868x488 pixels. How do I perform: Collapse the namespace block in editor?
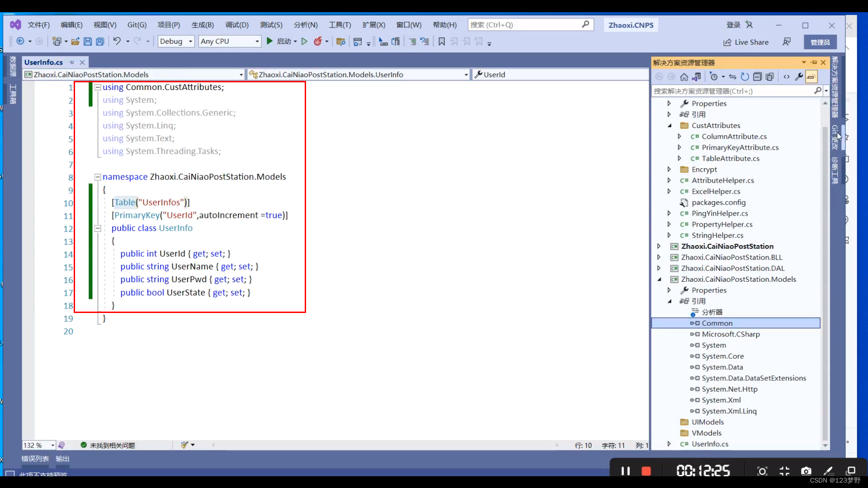(x=97, y=177)
